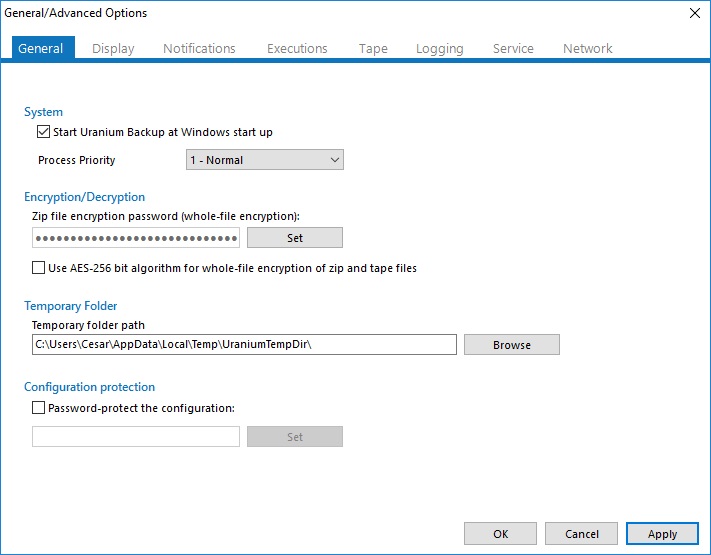This screenshot has height=555, width=711.
Task: Click the Process Priority label
Action: (x=77, y=160)
